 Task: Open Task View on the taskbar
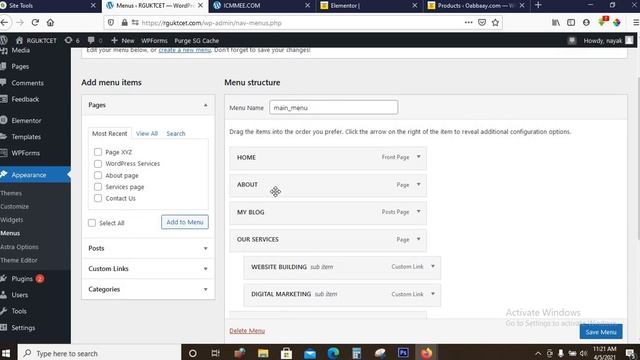coord(216,353)
